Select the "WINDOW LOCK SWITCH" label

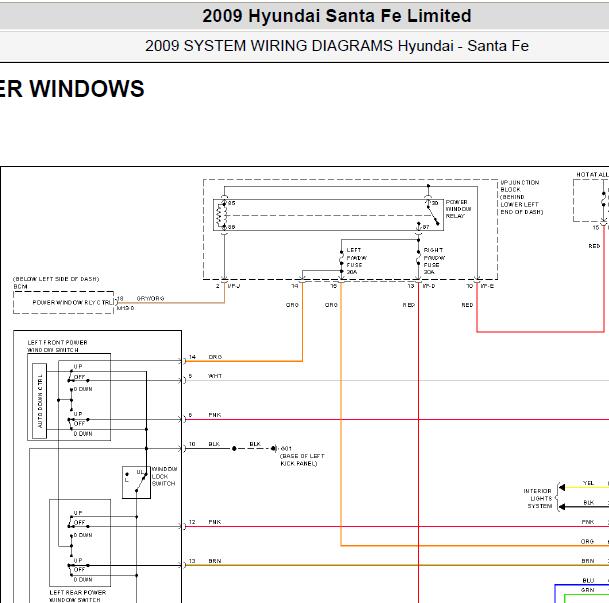tap(164, 476)
